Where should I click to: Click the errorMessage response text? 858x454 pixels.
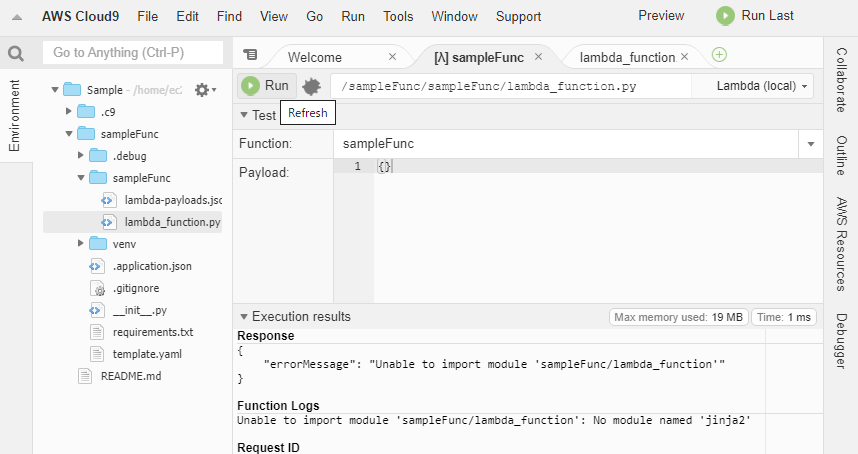[x=494, y=364]
